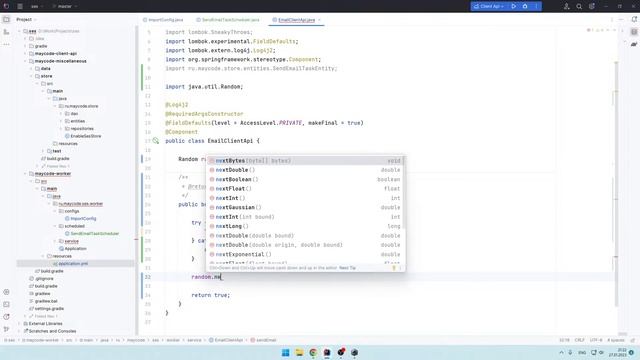
Task: Choose nextLong() completion suggestion
Action: point(305,226)
